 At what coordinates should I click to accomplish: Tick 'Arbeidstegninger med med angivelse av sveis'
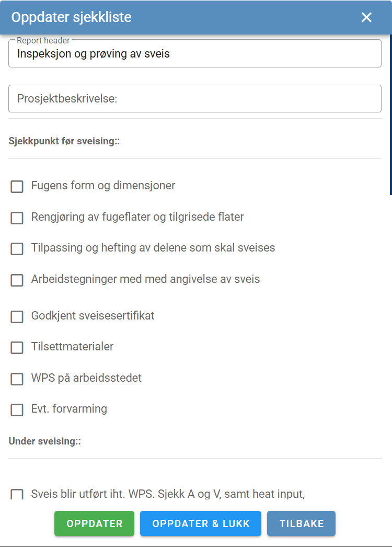(x=16, y=280)
